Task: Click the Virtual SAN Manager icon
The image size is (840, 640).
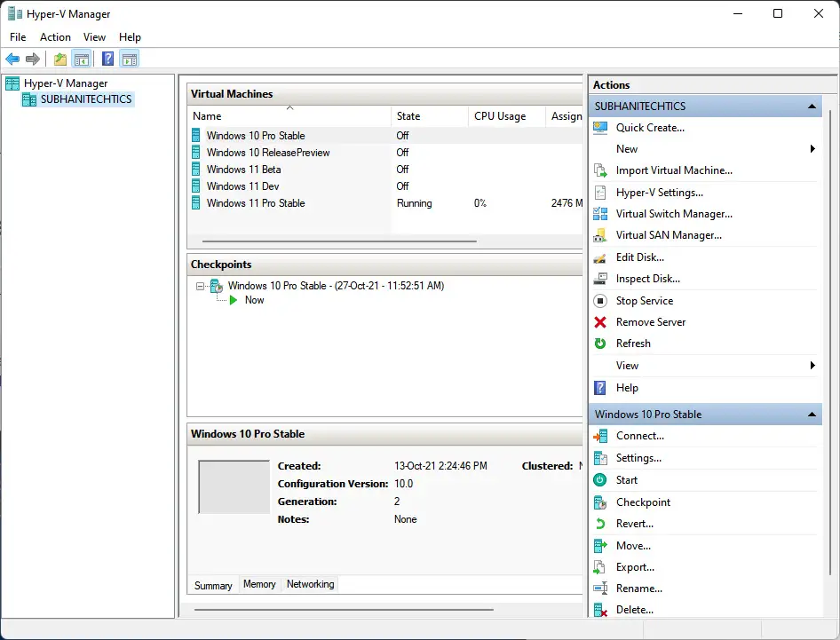Action: [x=600, y=235]
